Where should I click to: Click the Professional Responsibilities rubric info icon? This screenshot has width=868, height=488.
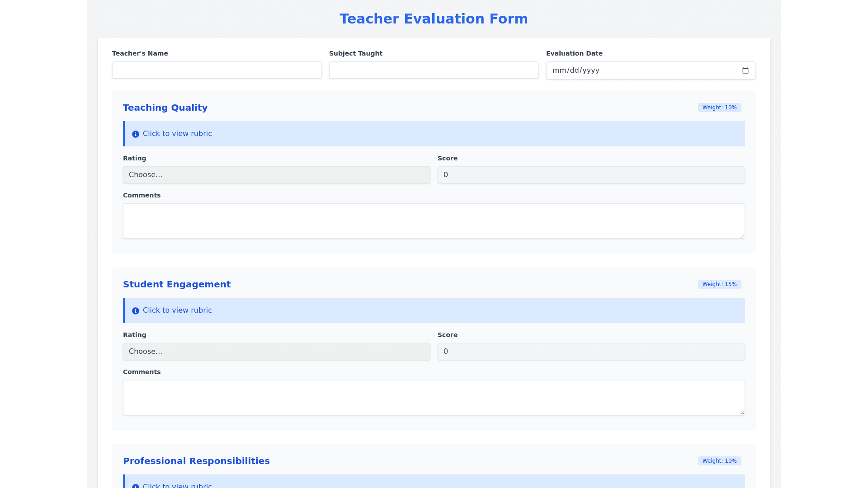pos(136,486)
